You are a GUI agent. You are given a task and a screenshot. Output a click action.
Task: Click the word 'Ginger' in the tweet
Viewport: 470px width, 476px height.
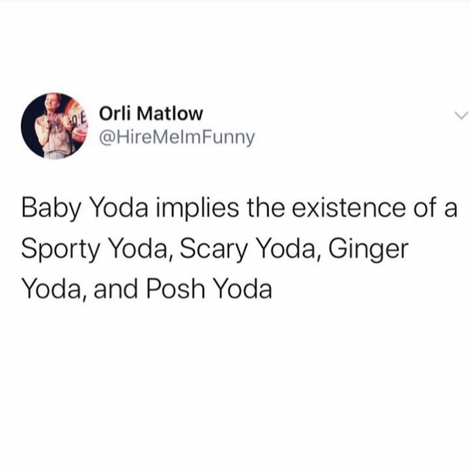(368, 250)
